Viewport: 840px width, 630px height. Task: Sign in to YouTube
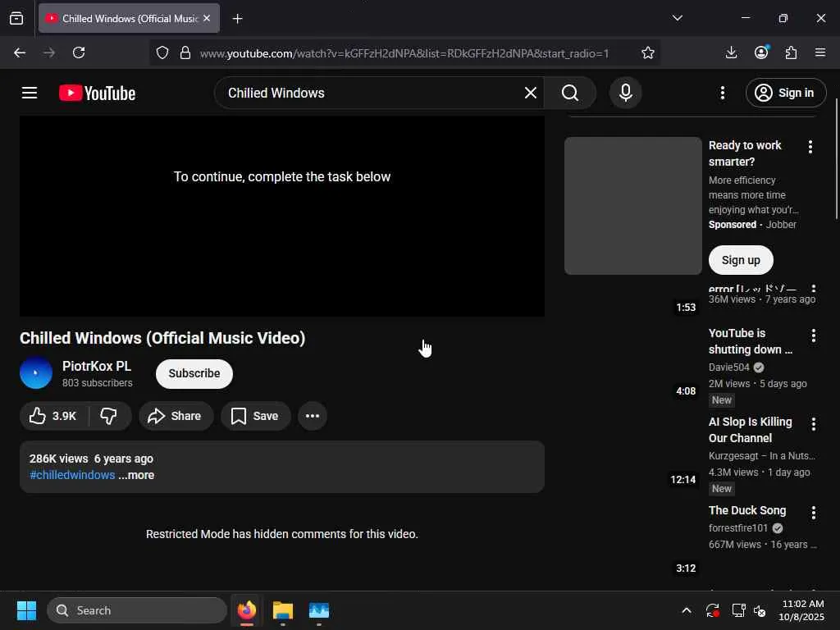click(785, 93)
